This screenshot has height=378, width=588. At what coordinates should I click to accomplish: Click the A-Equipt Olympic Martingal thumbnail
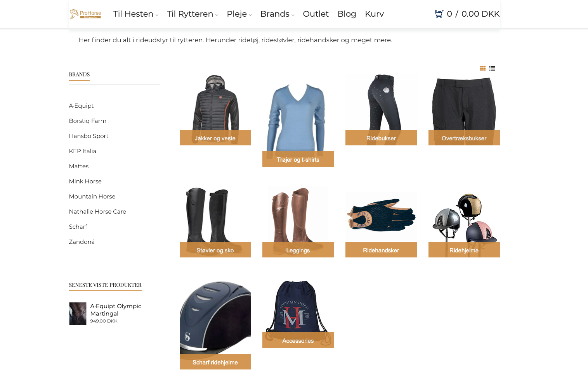[78, 314]
